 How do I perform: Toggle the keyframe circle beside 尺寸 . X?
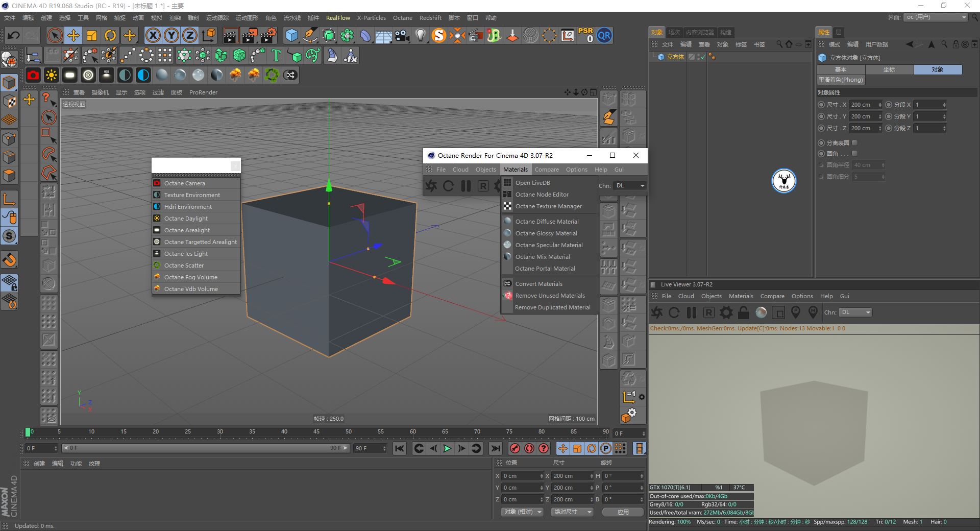click(821, 105)
